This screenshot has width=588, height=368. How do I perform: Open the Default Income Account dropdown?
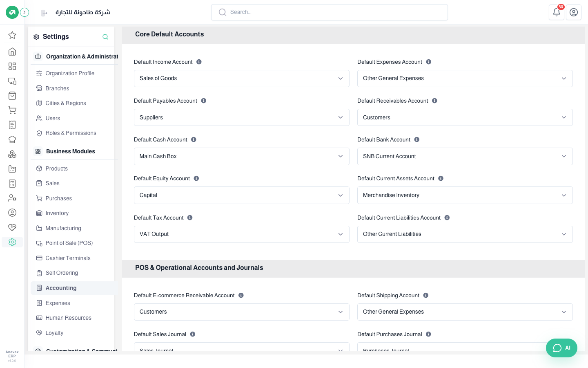coord(242,79)
